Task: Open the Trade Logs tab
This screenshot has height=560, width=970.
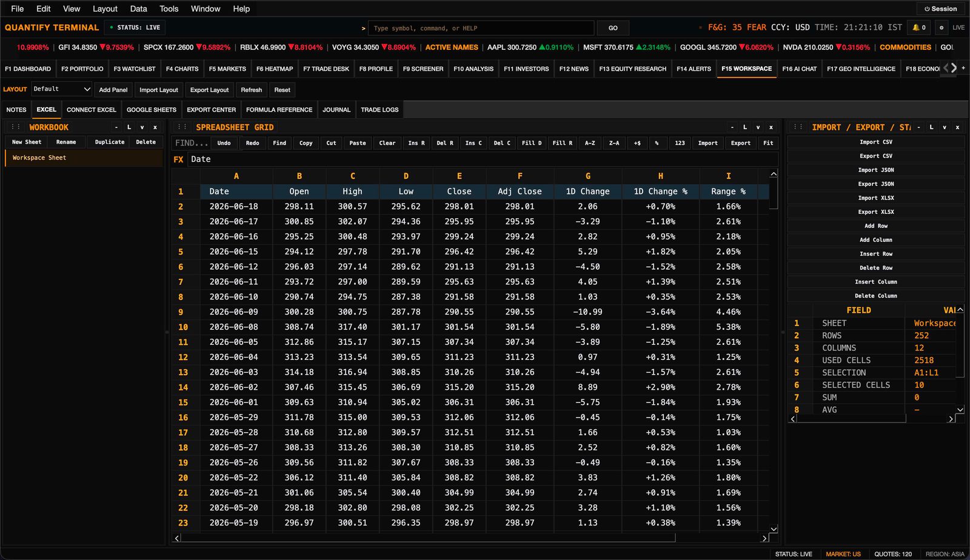Action: point(380,110)
